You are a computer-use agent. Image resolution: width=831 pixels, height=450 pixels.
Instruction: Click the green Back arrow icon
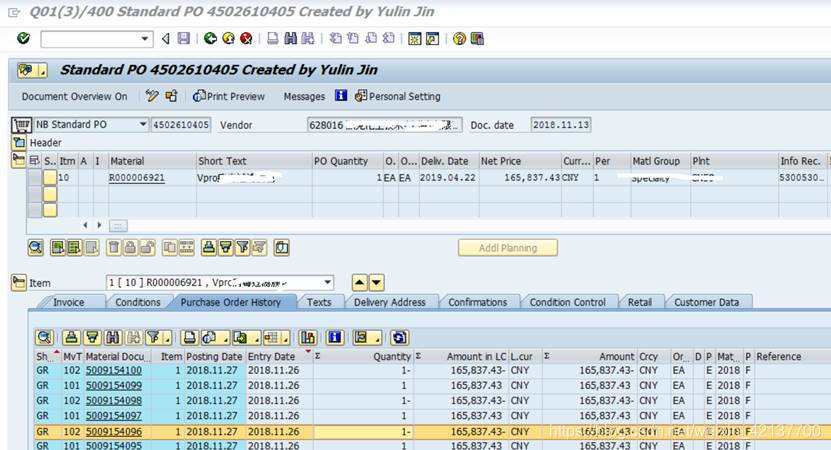point(210,39)
